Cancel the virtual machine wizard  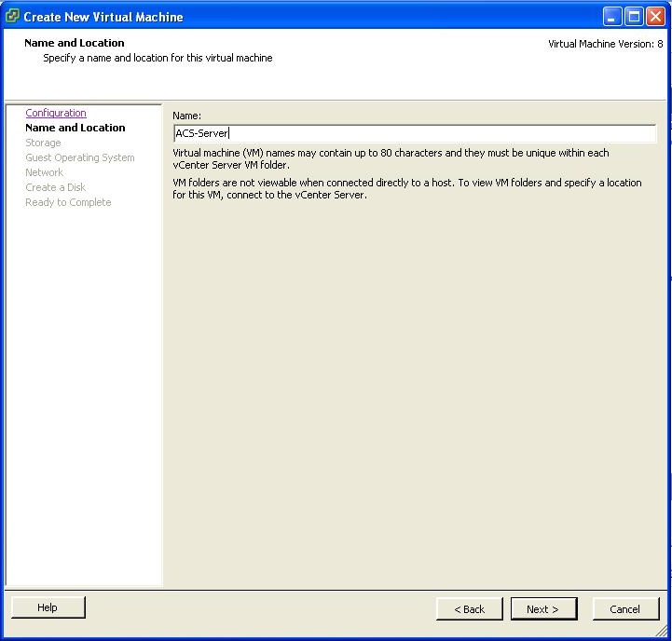pyautogui.click(x=624, y=608)
